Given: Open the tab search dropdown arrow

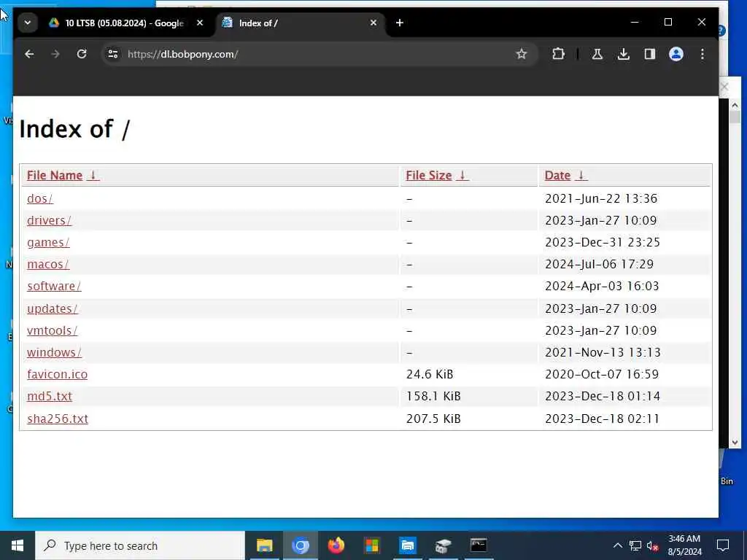Looking at the screenshot, I should tap(28, 23).
